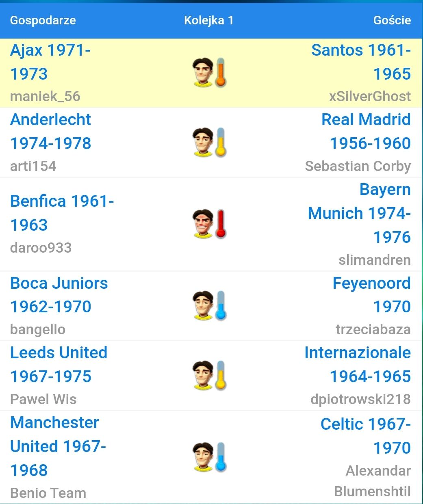This screenshot has width=423, height=504.
Task: Open the Boca Juniors vs Feyenoord match icon
Action: point(209,305)
